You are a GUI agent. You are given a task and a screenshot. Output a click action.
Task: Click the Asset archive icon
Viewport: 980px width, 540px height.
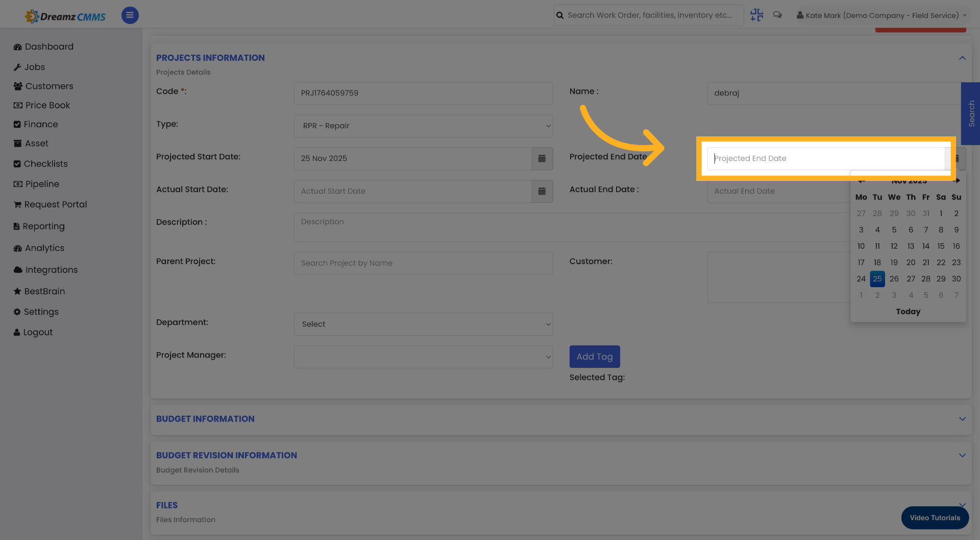click(17, 144)
